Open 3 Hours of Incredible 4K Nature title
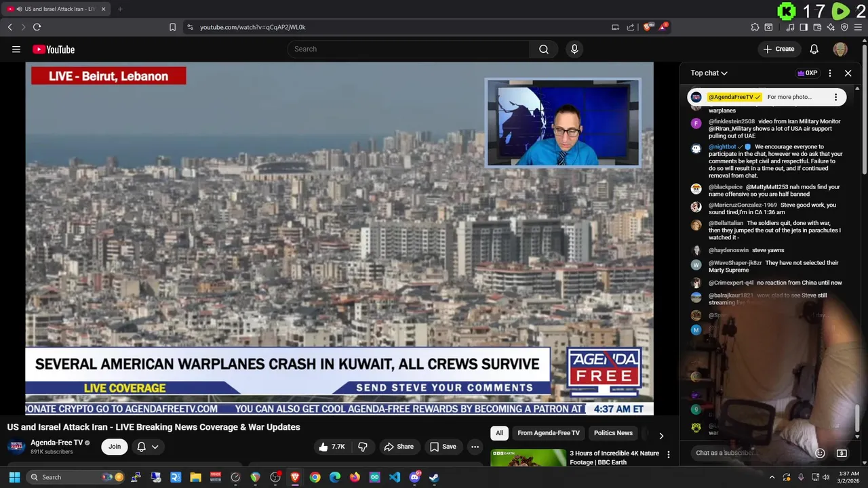The image size is (868, 488). tap(614, 457)
